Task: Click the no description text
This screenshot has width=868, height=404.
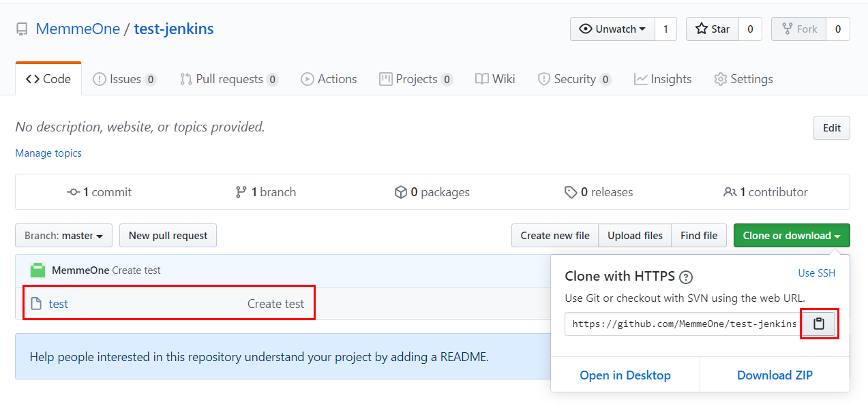Action: click(x=140, y=127)
